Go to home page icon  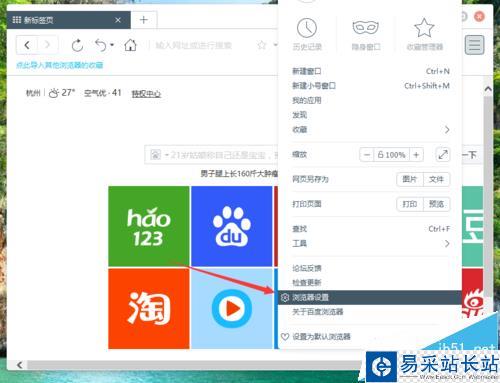pyautogui.click(x=130, y=45)
